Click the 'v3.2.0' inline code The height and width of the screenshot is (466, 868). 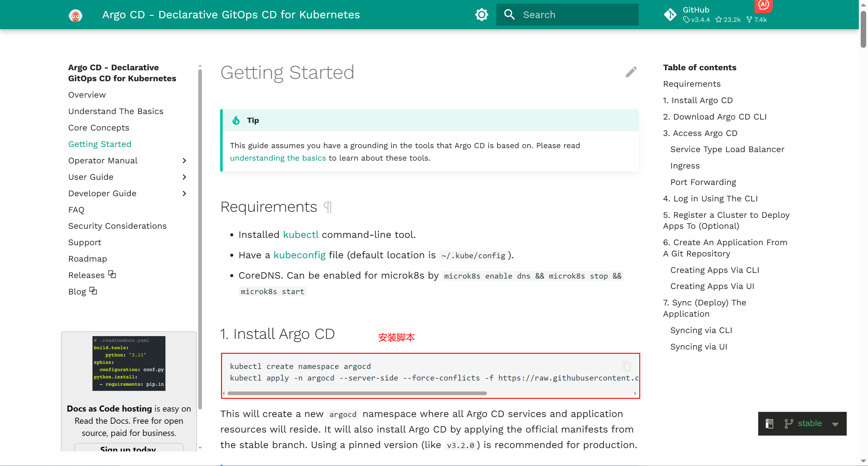point(460,445)
